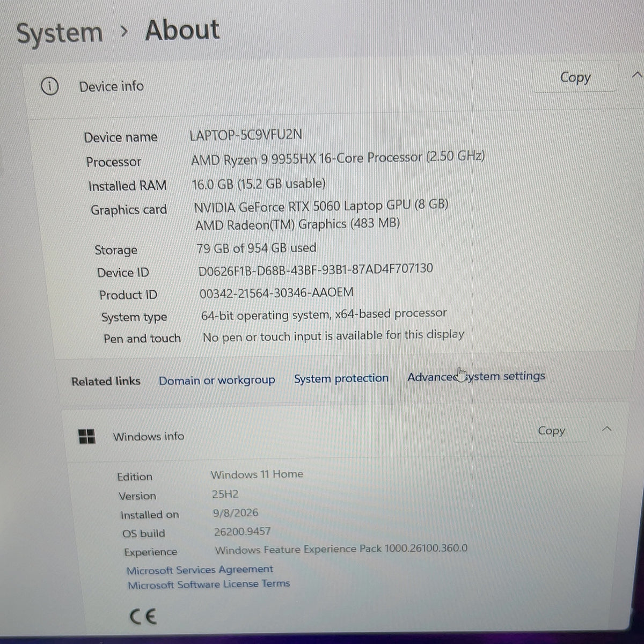Click the Device info header title
The width and height of the screenshot is (644, 644).
[x=111, y=86]
